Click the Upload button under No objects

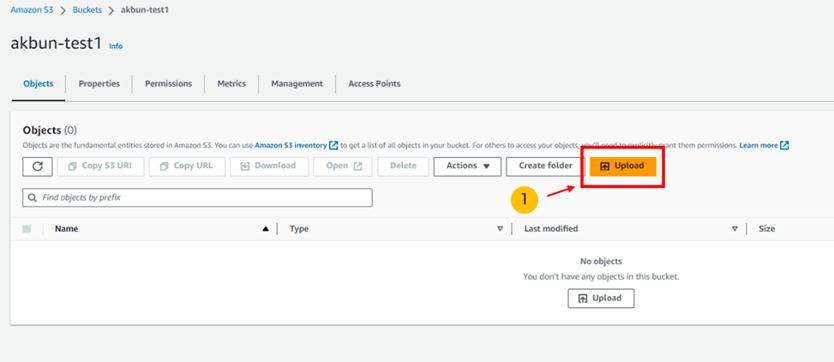tap(601, 298)
